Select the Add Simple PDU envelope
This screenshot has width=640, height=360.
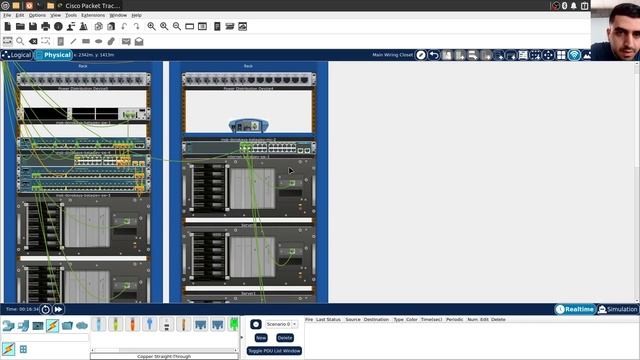[126, 41]
